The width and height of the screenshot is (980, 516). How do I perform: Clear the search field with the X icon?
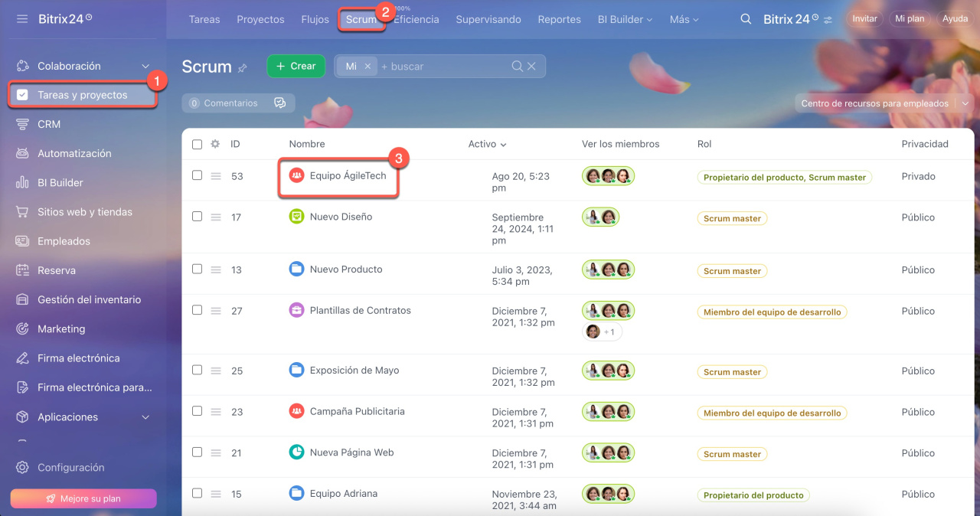coord(531,67)
